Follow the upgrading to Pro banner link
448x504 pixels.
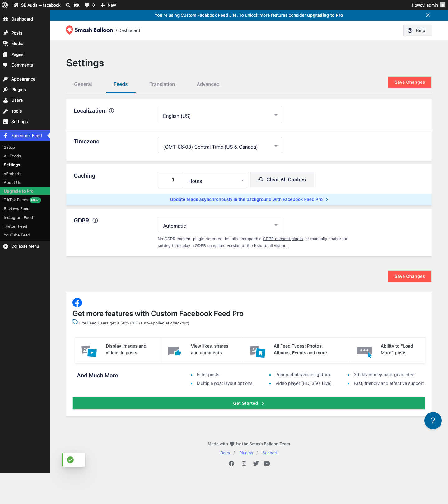pyautogui.click(x=325, y=15)
